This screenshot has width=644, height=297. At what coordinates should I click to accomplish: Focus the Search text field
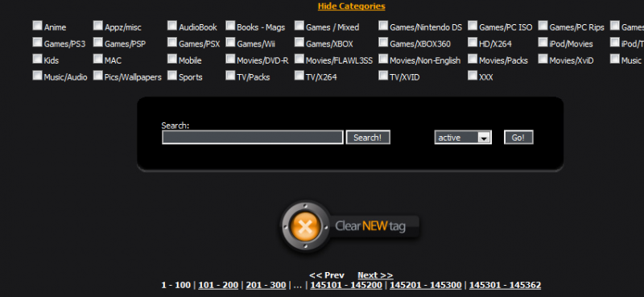click(x=253, y=137)
